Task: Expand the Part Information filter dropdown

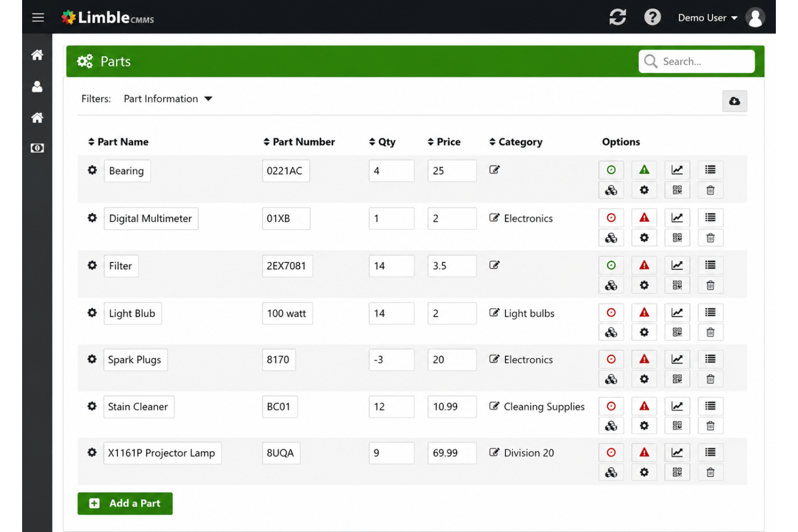Action: tap(168, 99)
